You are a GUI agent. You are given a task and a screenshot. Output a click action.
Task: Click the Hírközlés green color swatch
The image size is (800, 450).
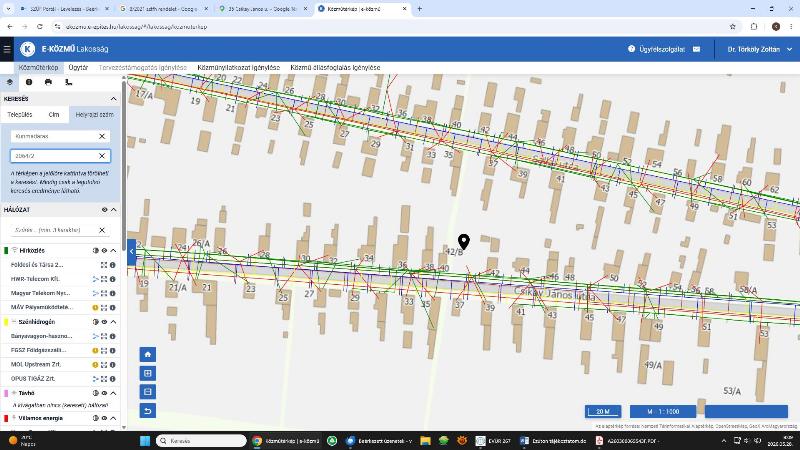tap(6, 251)
